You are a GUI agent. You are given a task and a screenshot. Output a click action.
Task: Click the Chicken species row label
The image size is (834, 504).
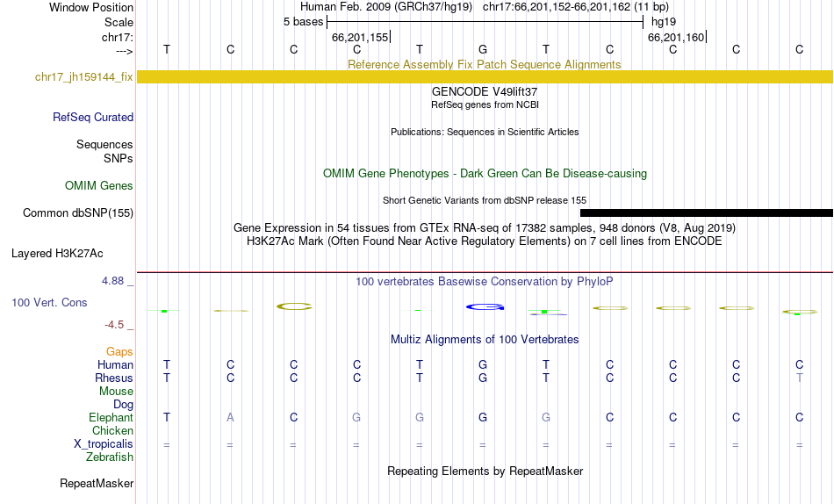[x=112, y=430]
